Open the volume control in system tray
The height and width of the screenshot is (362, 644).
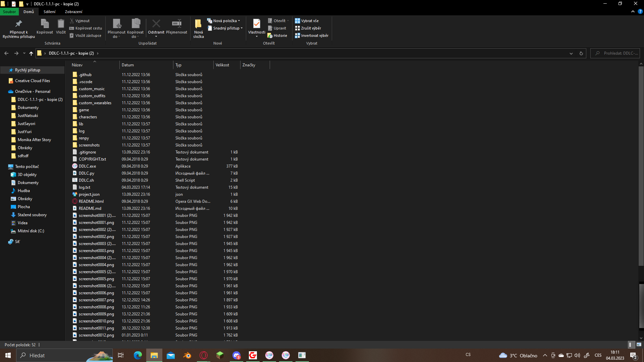point(577,355)
